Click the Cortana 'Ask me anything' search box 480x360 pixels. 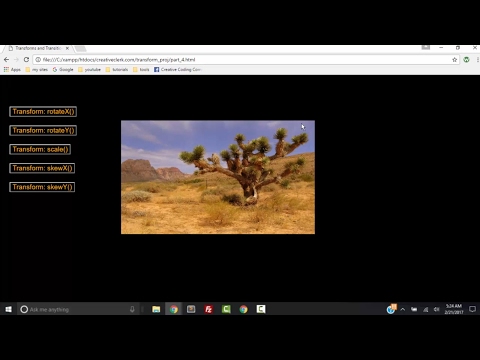click(x=78, y=309)
